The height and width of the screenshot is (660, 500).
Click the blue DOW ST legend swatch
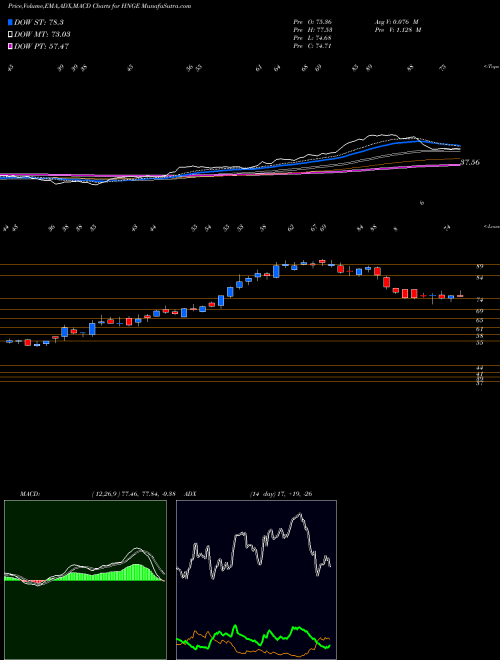(11, 22)
